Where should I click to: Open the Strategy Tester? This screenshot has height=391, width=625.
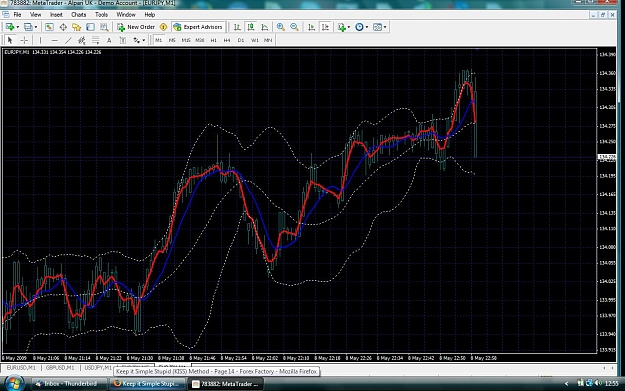point(104,27)
